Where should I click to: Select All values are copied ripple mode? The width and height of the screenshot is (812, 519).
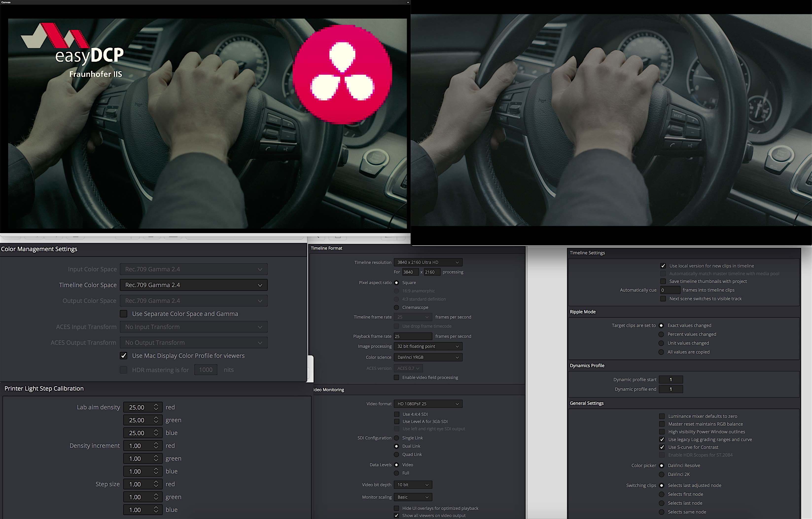(661, 352)
